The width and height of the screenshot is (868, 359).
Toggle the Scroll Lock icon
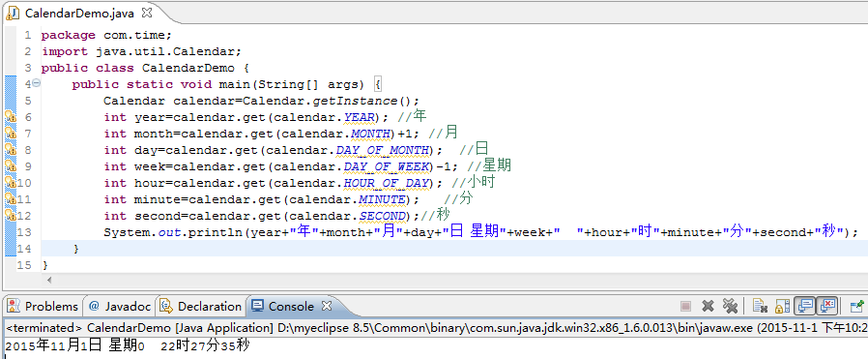[782, 306]
